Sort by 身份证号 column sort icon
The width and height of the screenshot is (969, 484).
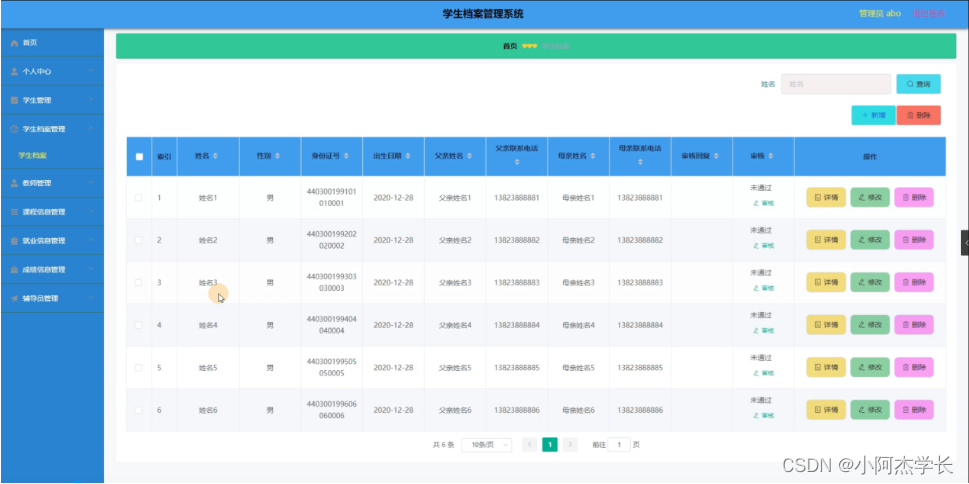tap(346, 156)
